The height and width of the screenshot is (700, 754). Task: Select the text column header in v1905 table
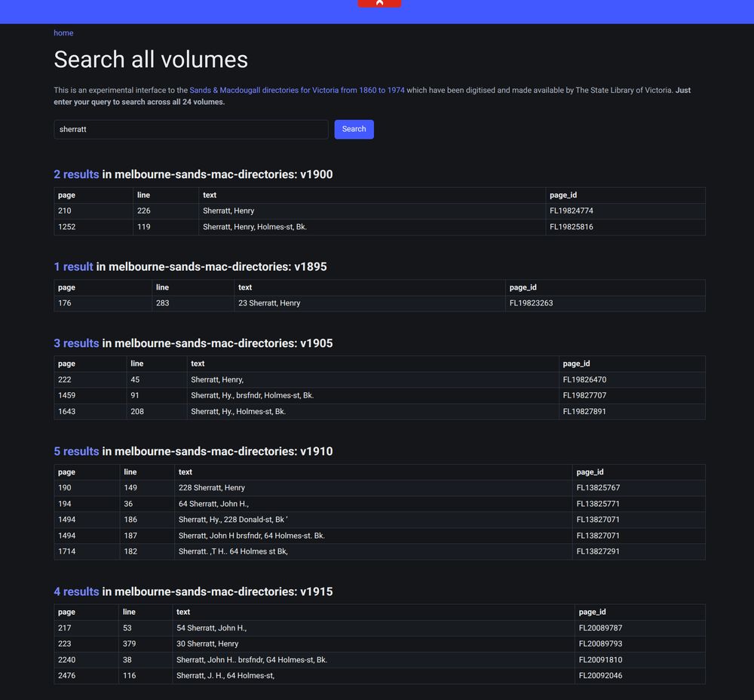(x=198, y=363)
